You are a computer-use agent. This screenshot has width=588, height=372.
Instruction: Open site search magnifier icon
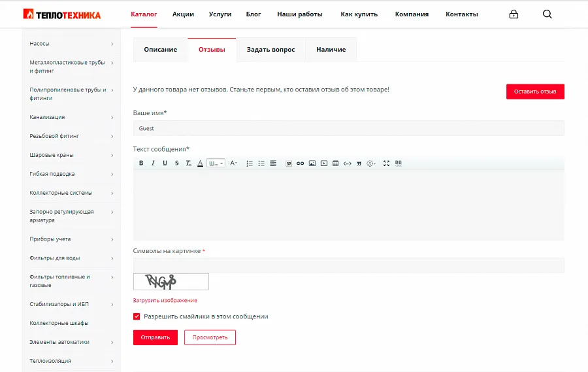click(x=547, y=14)
